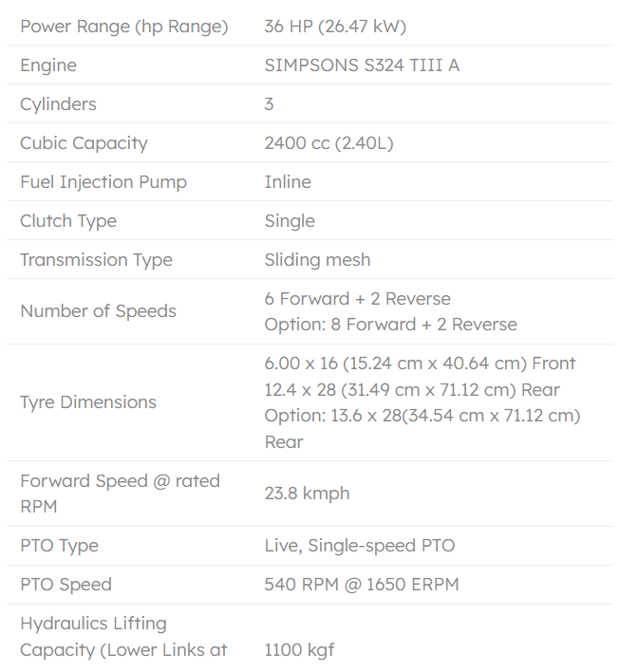
Task: Select the "2400 cc (2.40L)" capacity value
Action: 328,143
